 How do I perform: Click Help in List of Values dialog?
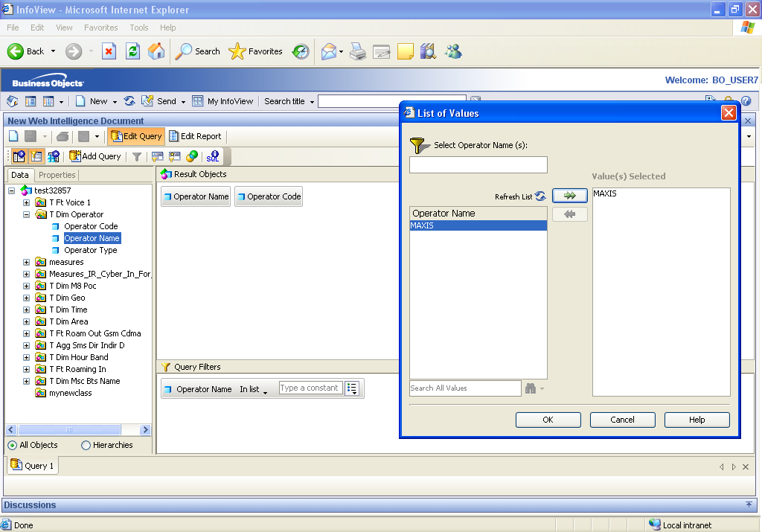pyautogui.click(x=697, y=420)
